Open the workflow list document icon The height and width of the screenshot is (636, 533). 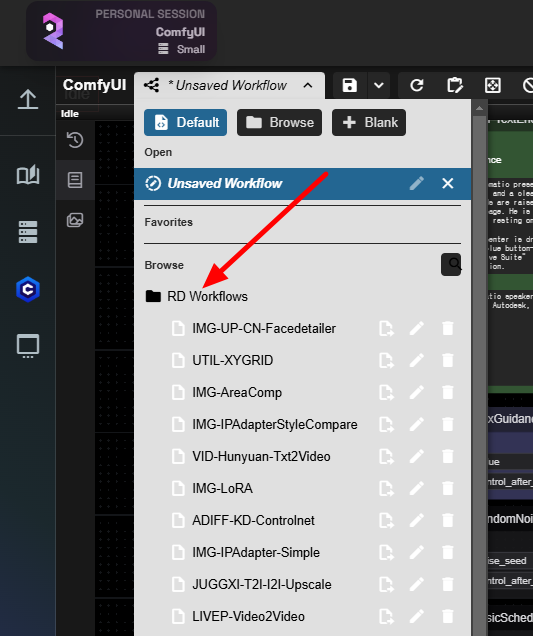click(75, 180)
